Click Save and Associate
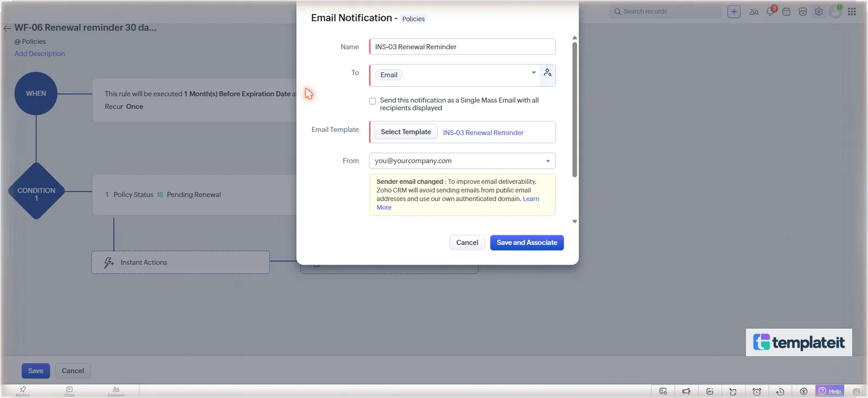 click(x=527, y=242)
